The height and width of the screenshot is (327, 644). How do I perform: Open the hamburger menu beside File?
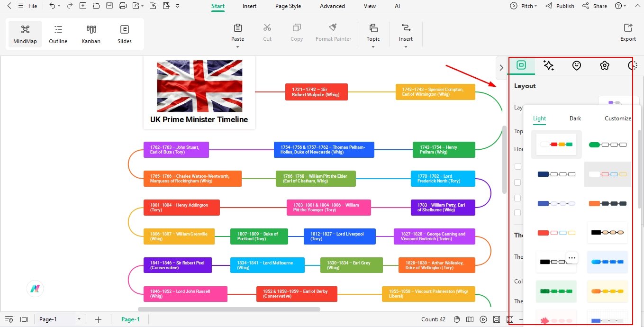pyautogui.click(x=20, y=6)
